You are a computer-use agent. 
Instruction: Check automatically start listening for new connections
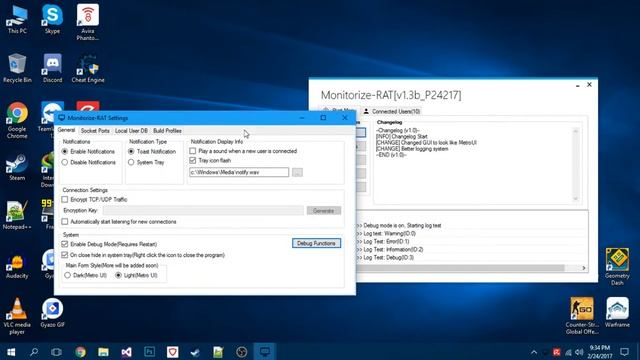click(64, 222)
